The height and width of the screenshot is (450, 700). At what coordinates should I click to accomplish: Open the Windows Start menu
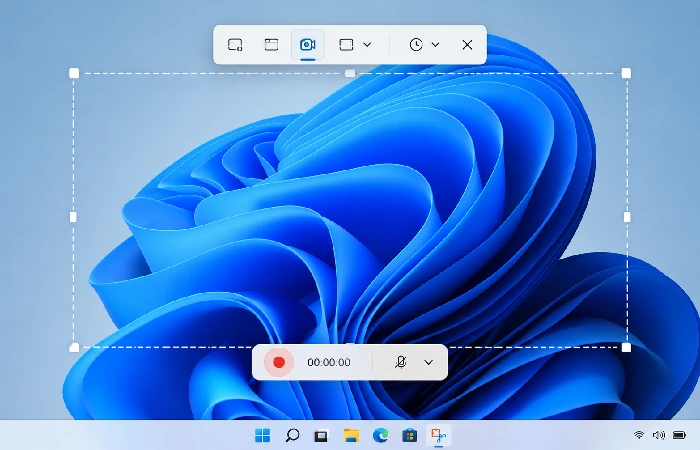[262, 435]
